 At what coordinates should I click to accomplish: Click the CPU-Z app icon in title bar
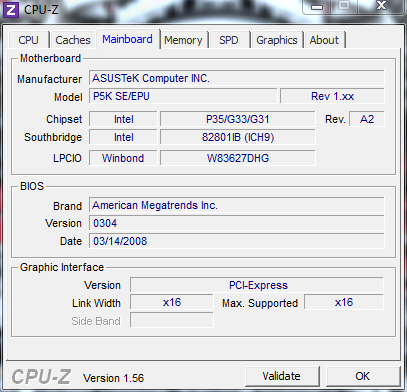tap(11, 9)
